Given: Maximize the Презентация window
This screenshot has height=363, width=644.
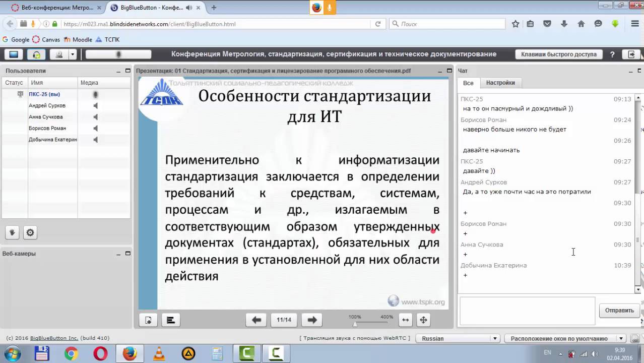Looking at the screenshot, I should (x=449, y=71).
